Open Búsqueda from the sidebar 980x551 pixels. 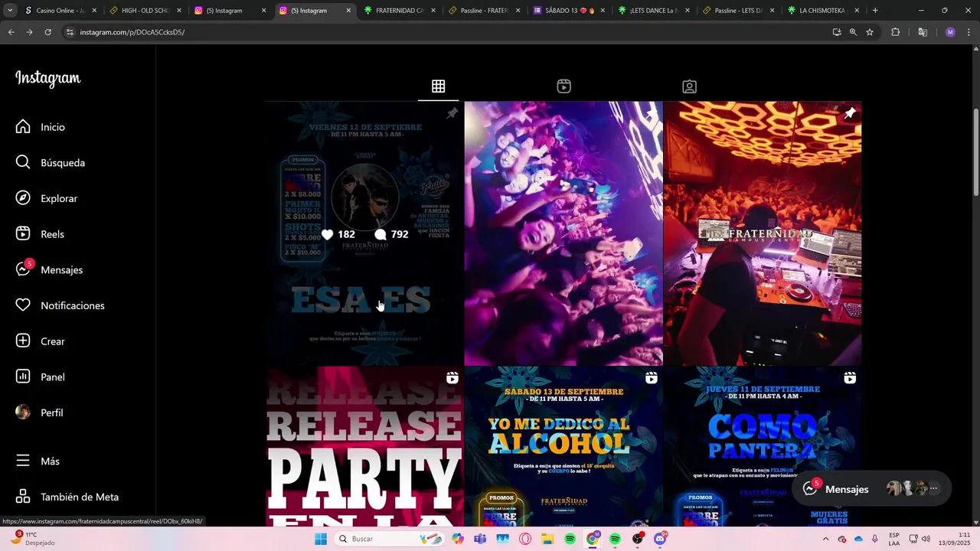click(51, 162)
